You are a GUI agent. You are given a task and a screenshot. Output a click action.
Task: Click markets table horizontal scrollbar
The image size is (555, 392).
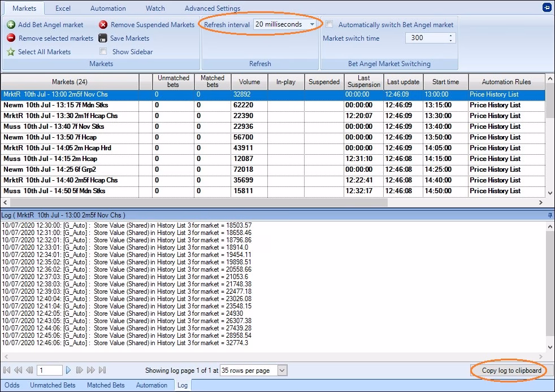pos(198,202)
